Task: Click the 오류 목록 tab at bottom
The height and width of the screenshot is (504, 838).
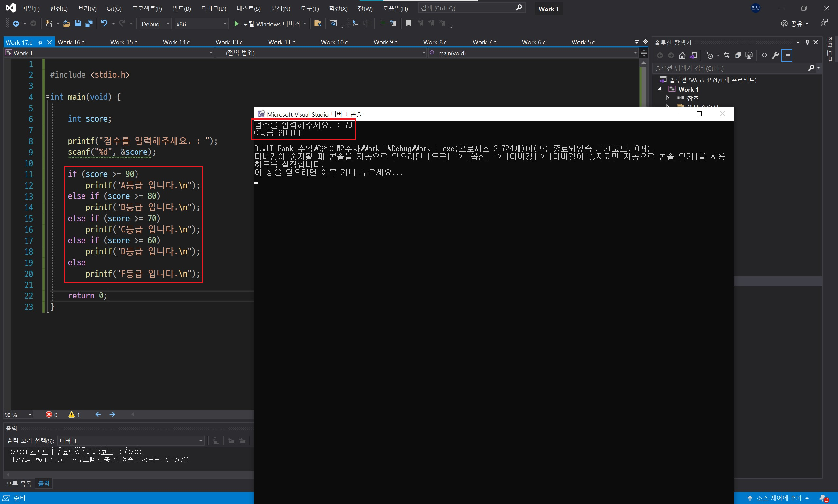Action: tap(19, 483)
